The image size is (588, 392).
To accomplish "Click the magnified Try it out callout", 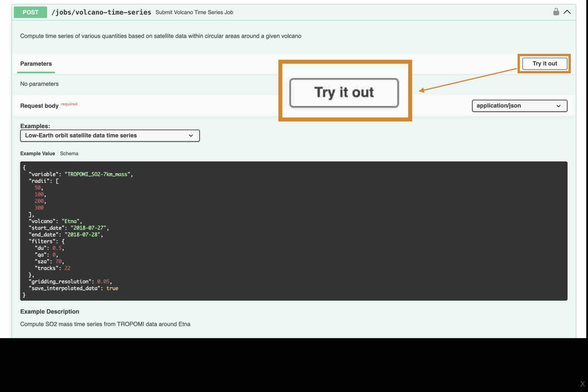I will pyautogui.click(x=344, y=93).
